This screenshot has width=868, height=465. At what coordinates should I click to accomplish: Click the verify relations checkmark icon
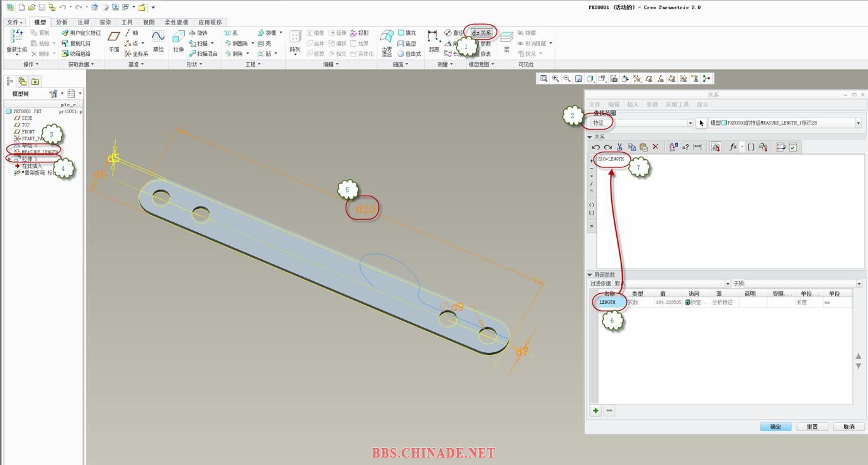point(793,147)
